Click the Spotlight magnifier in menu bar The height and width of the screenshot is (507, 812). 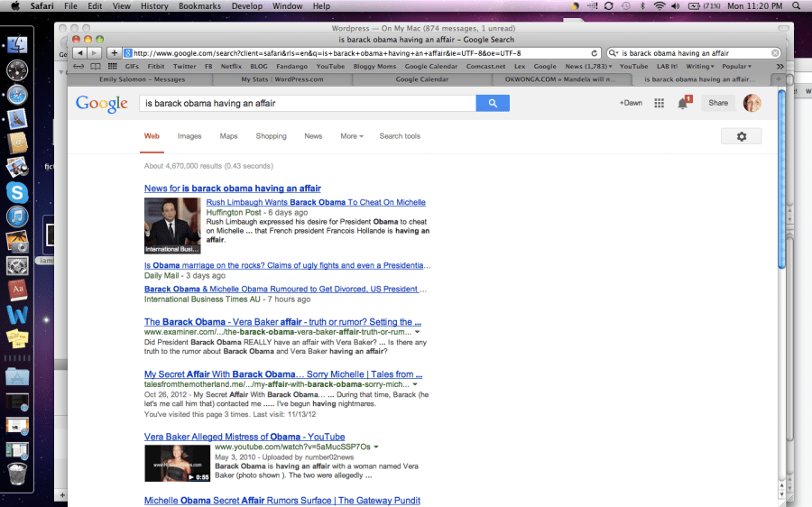802,6
